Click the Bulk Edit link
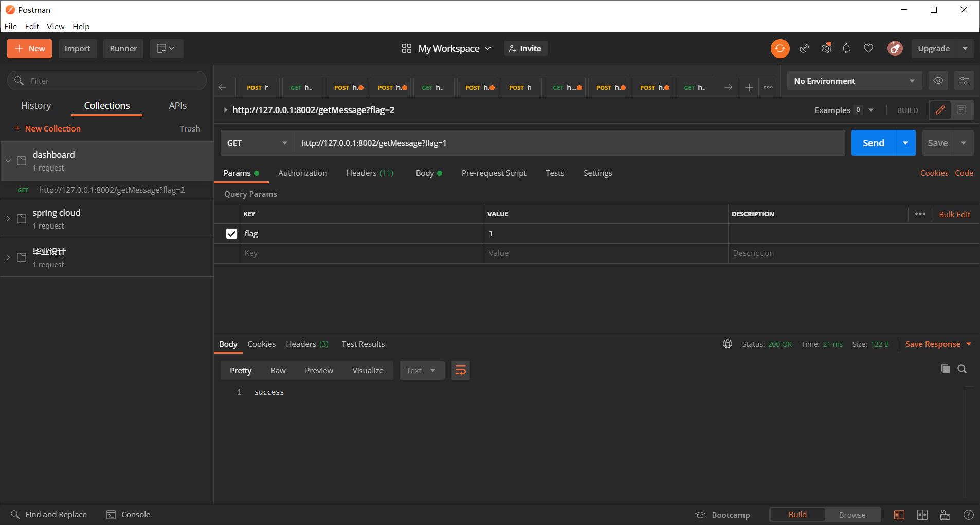The image size is (980, 525). (x=954, y=214)
